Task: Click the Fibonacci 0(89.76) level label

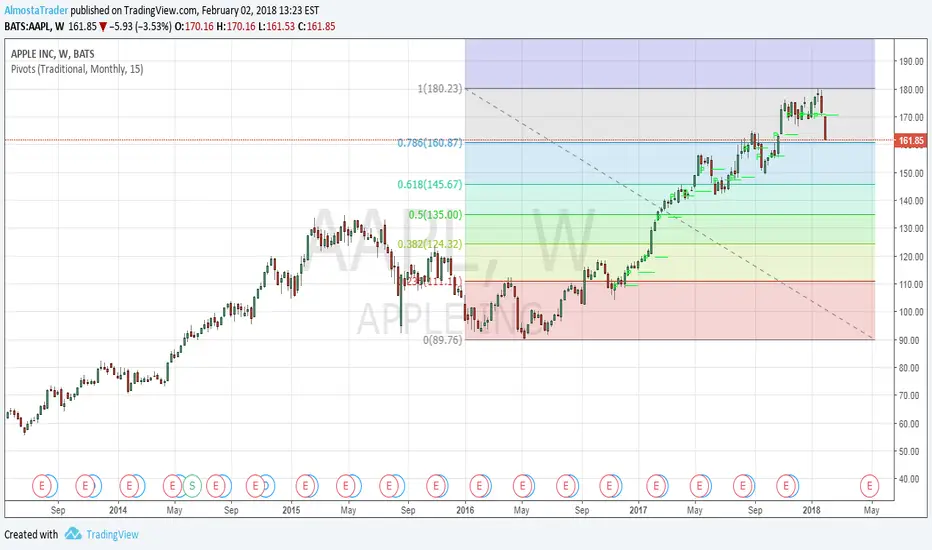Action: (443, 340)
